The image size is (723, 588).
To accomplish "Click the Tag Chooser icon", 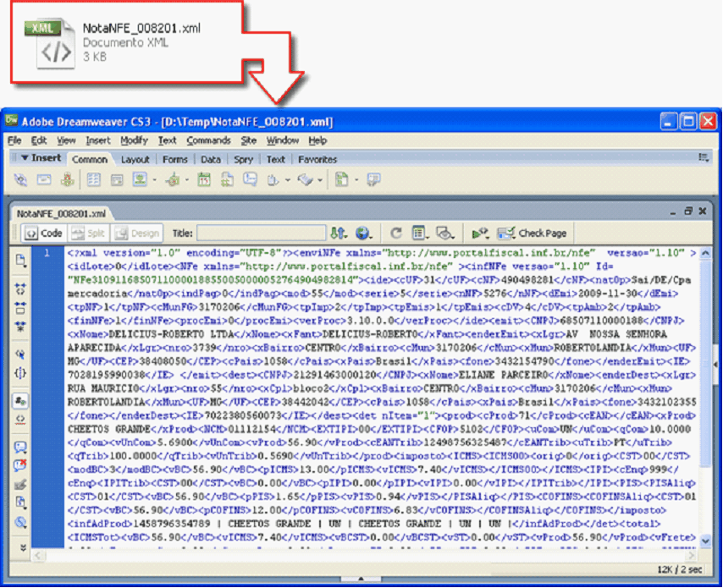I will click(x=373, y=179).
